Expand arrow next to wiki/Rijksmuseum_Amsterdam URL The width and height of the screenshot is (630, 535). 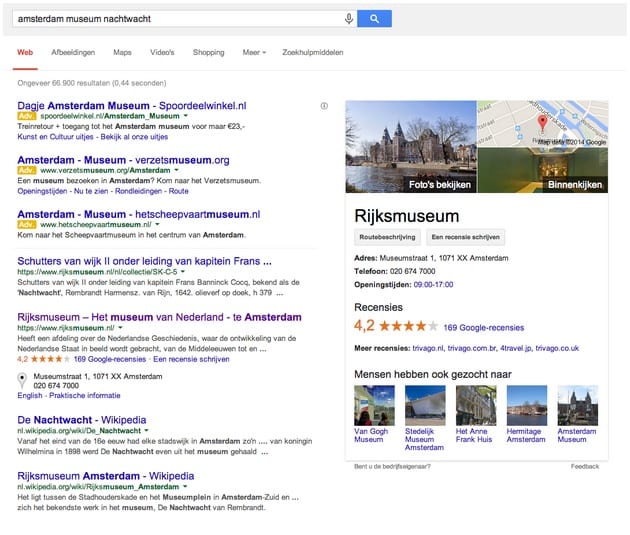(185, 487)
